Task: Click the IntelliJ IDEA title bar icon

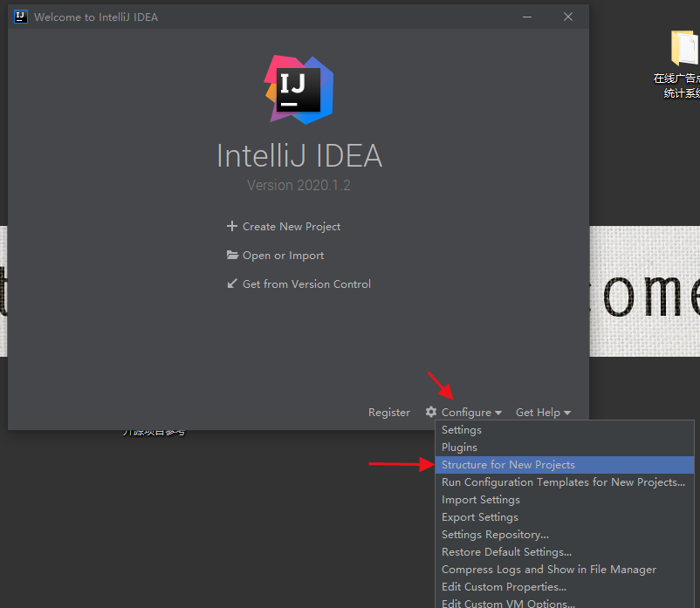Action: 21,17
